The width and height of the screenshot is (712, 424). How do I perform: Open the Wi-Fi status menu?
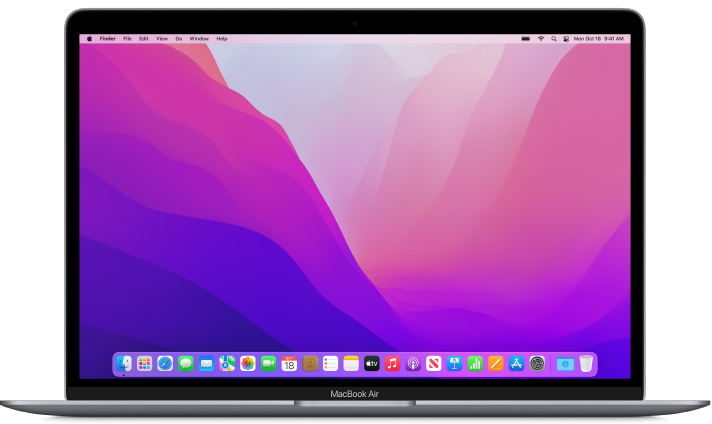[x=541, y=39]
